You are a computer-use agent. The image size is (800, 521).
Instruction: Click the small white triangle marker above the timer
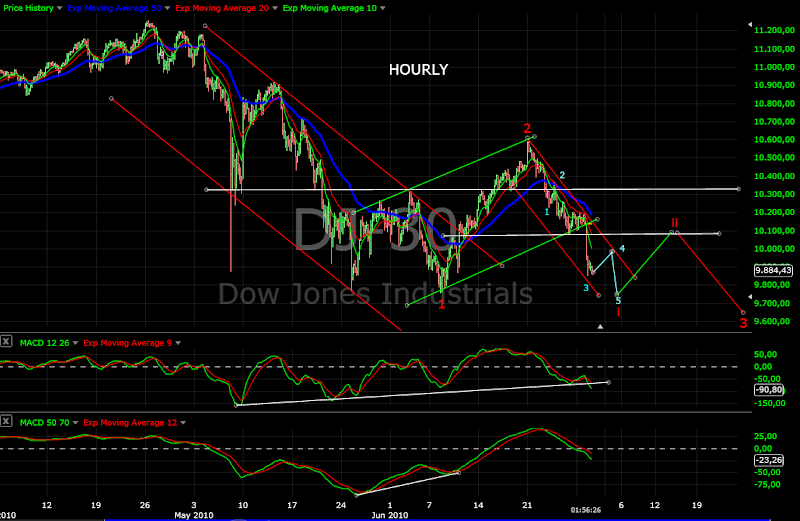click(x=601, y=327)
